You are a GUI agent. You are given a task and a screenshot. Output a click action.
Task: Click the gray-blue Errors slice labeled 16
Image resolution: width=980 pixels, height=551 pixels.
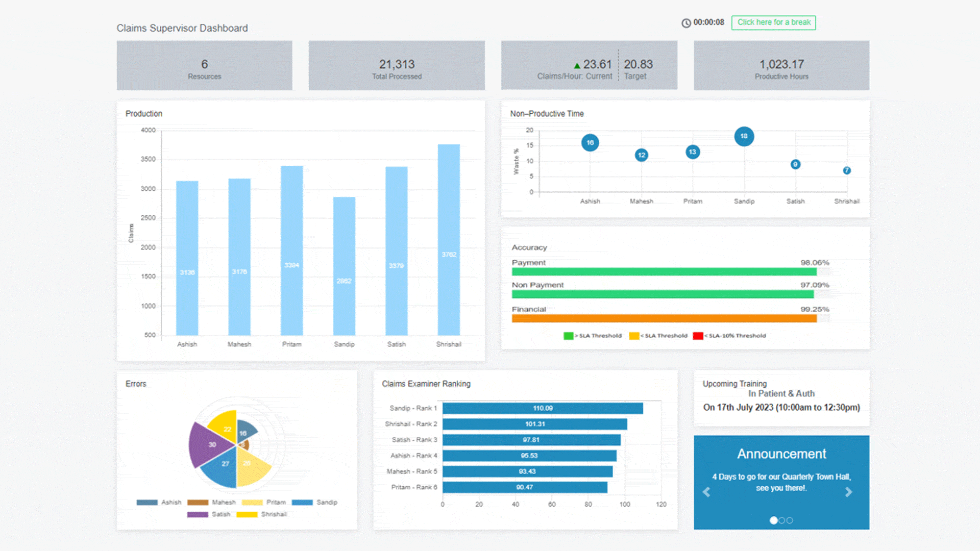245,431
